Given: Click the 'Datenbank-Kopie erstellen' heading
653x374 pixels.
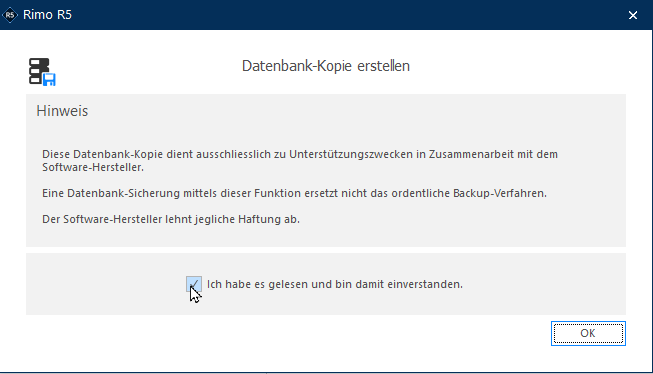Looking at the screenshot, I should [326, 66].
